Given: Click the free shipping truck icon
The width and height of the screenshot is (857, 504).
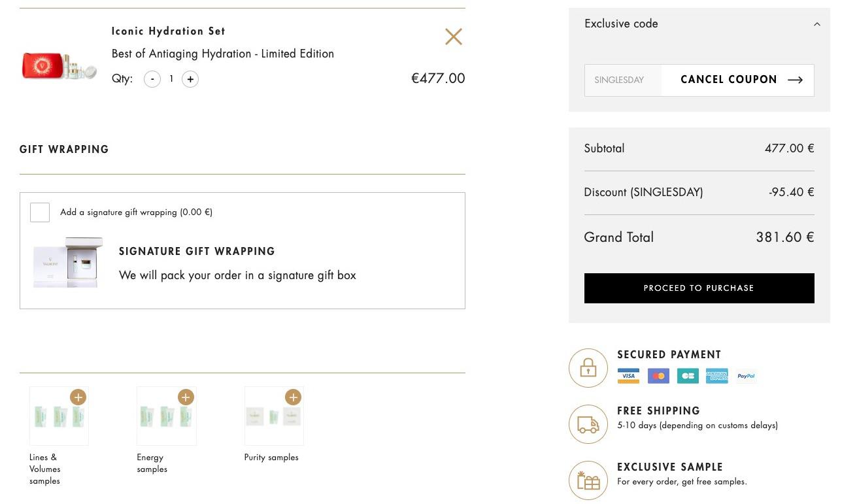Looking at the screenshot, I should (588, 424).
